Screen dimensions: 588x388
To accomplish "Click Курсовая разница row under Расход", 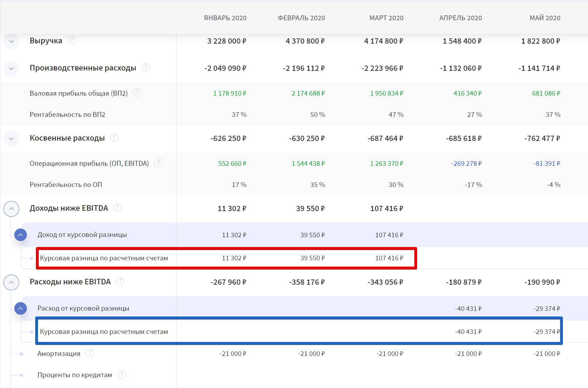I will tap(104, 332).
